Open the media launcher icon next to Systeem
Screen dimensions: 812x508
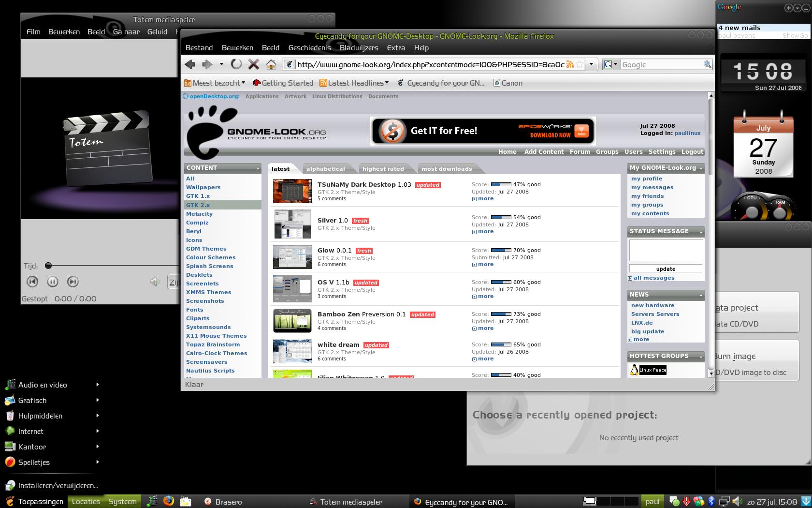click(152, 501)
